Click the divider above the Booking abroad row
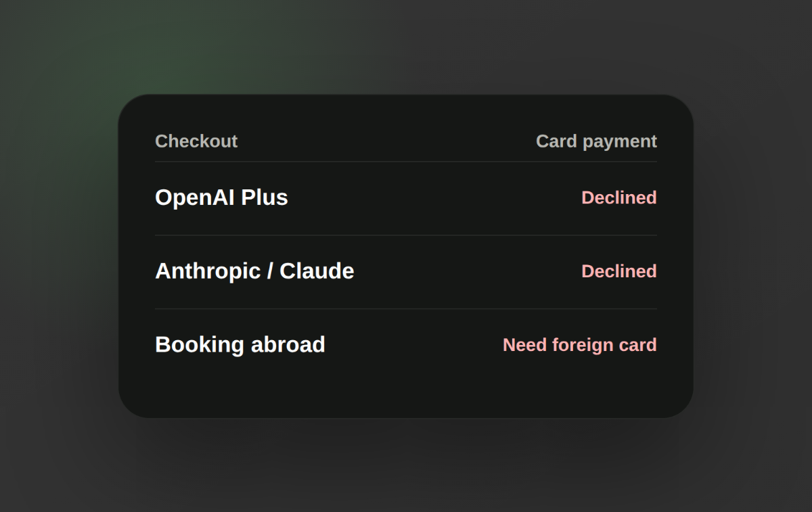The height and width of the screenshot is (512, 812). coord(406,309)
